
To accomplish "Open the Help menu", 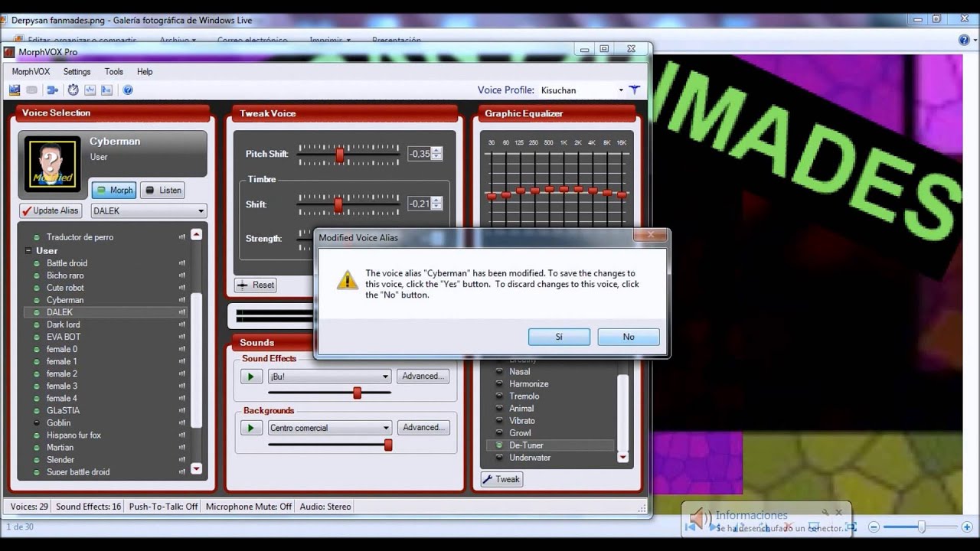I will [x=145, y=72].
